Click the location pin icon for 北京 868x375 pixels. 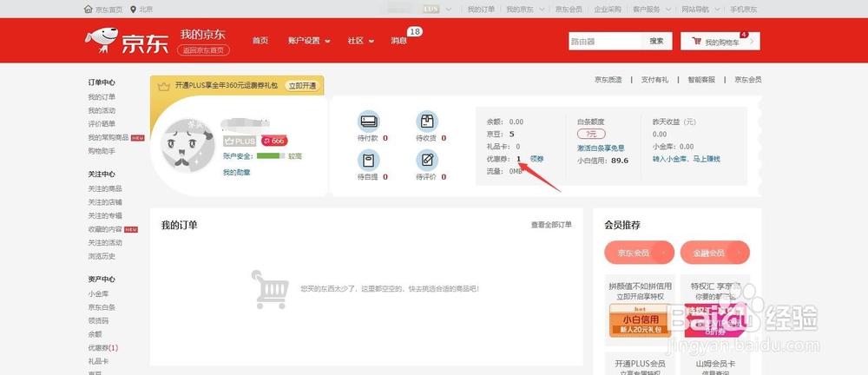[x=133, y=10]
